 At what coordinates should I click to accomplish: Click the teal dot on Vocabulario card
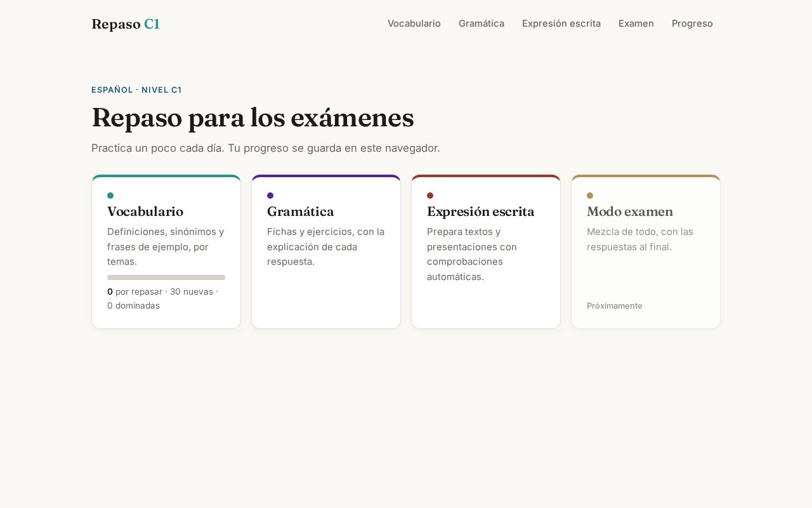pyautogui.click(x=110, y=196)
